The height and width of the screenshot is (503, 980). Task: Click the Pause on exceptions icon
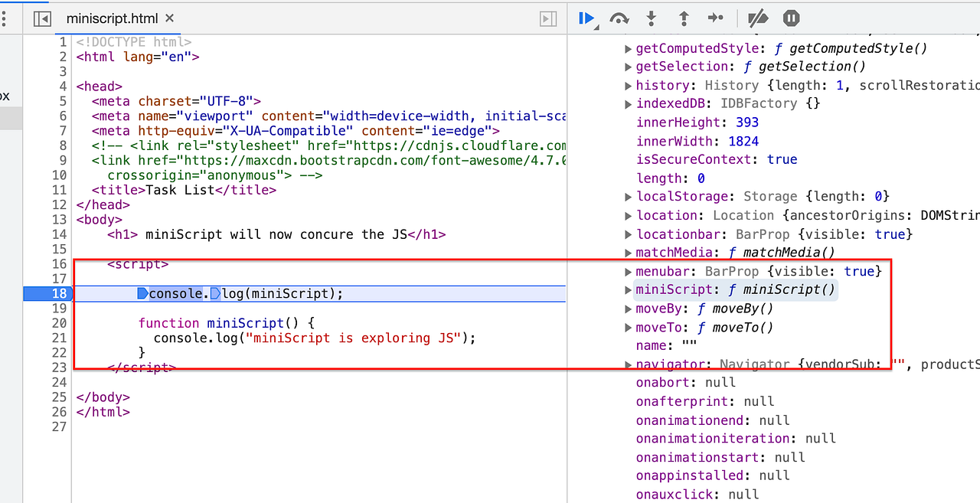791,18
